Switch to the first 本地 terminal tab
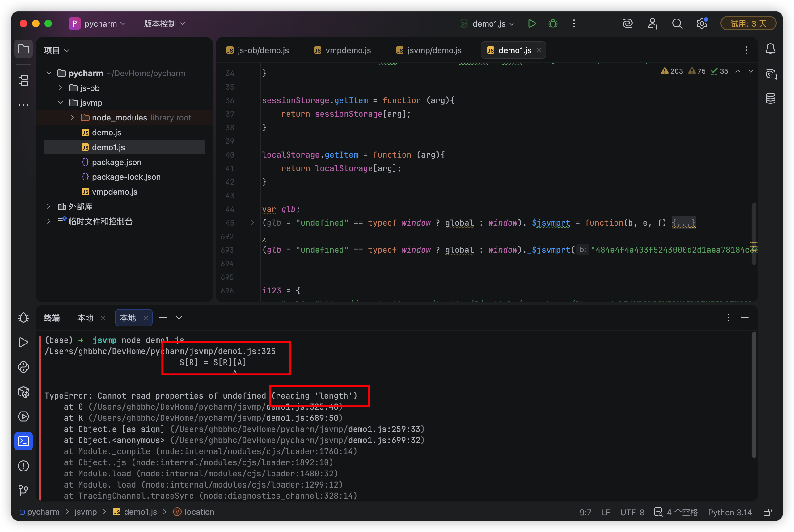 pos(85,318)
